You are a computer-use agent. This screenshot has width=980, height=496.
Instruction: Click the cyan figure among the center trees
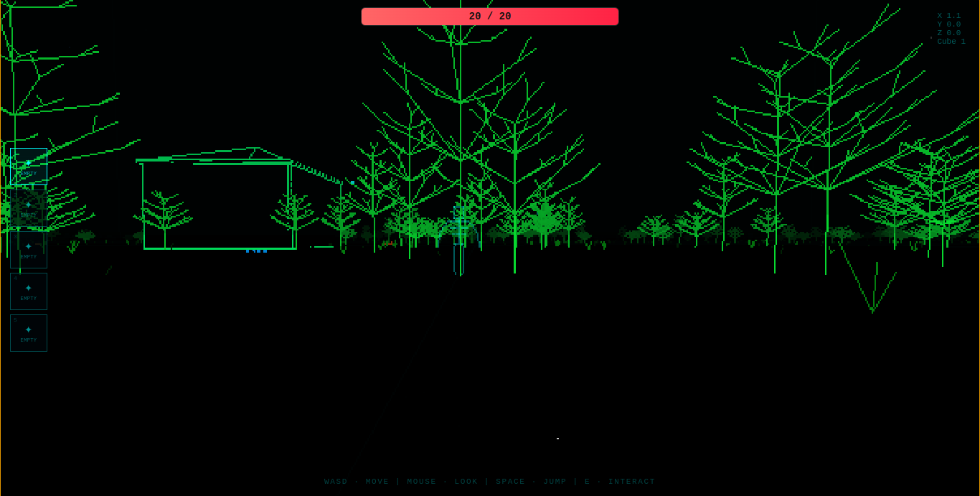coord(459,240)
